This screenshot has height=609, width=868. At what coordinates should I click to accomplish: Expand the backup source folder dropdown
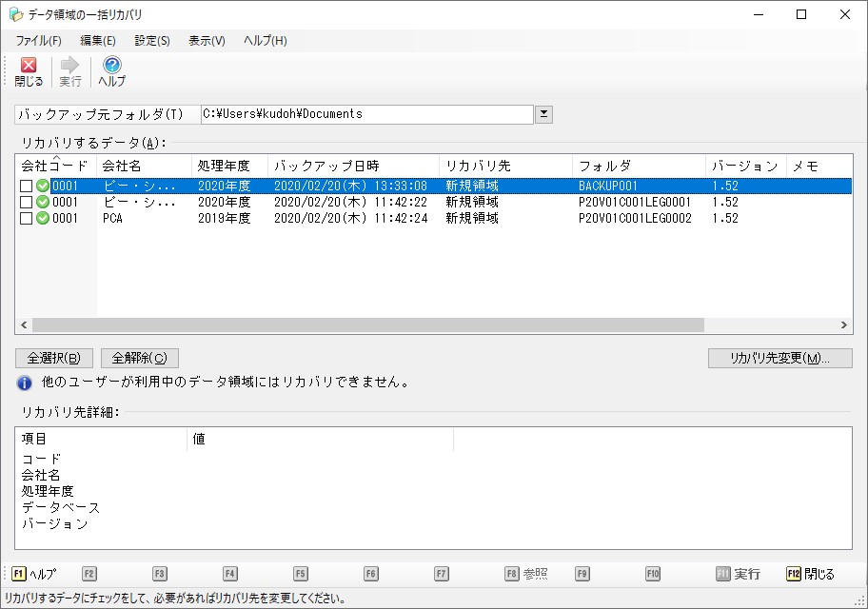[x=543, y=114]
